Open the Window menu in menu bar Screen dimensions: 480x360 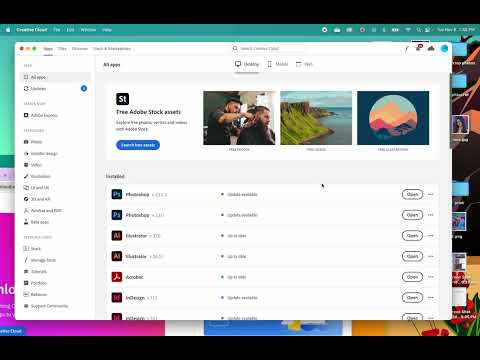point(88,30)
